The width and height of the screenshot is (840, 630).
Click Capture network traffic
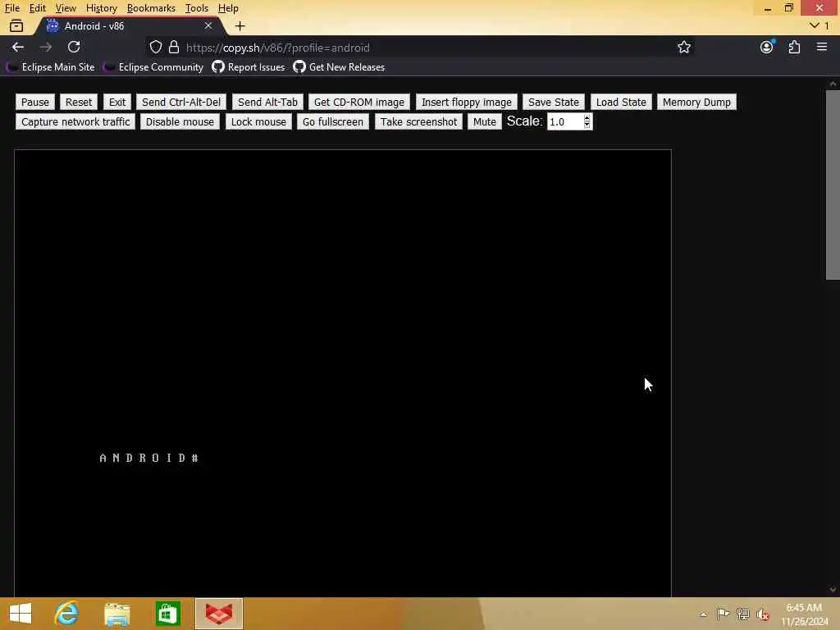pos(75,121)
